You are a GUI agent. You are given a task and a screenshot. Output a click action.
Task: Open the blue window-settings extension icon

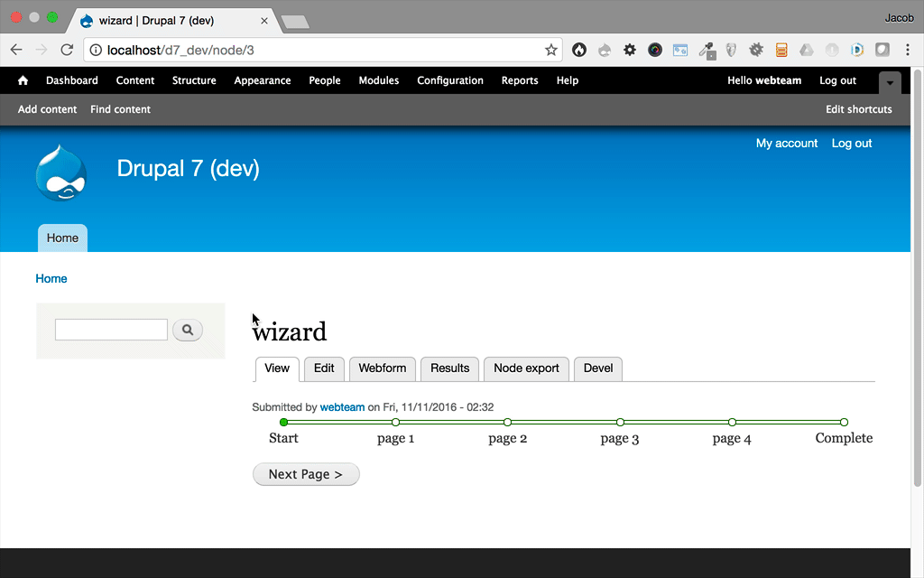[x=680, y=51]
